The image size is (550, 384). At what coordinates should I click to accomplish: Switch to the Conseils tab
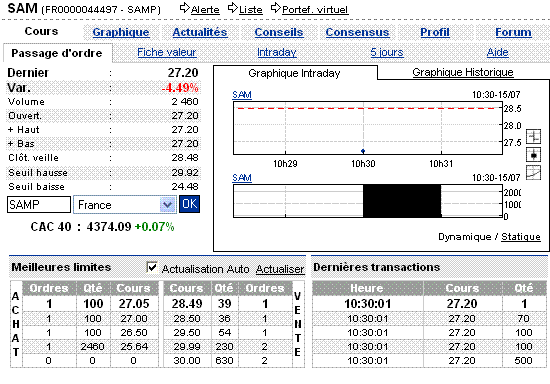(279, 32)
